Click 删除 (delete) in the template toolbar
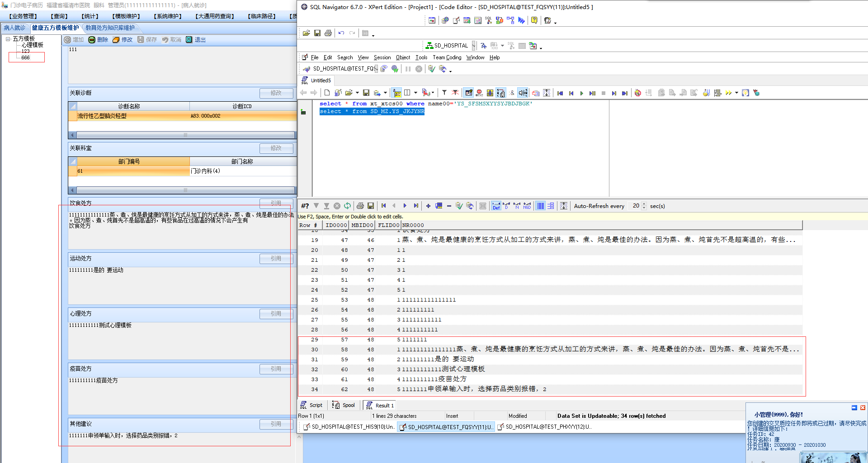 pyautogui.click(x=98, y=40)
